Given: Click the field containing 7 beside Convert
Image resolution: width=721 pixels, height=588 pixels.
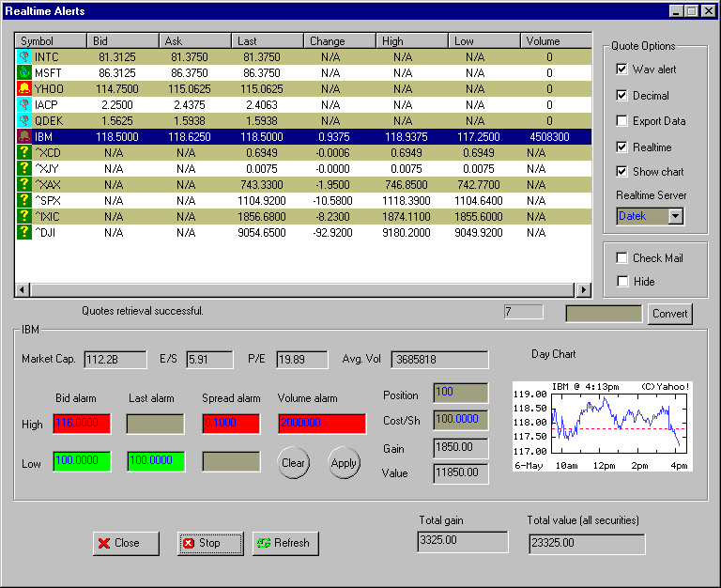Looking at the screenshot, I should pos(523,312).
